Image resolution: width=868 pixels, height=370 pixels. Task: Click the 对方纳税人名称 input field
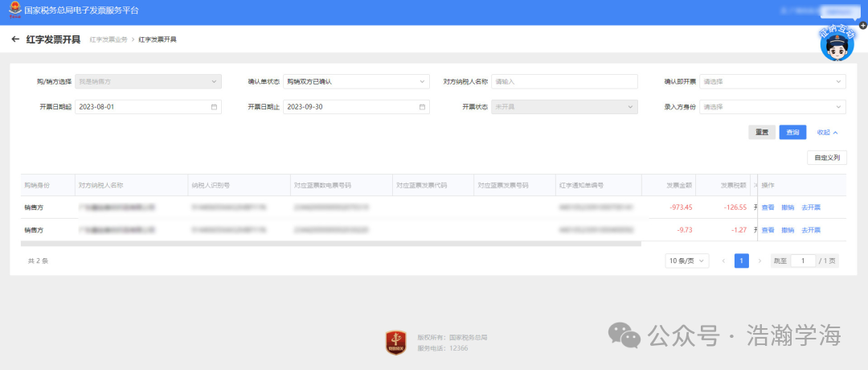tap(564, 81)
